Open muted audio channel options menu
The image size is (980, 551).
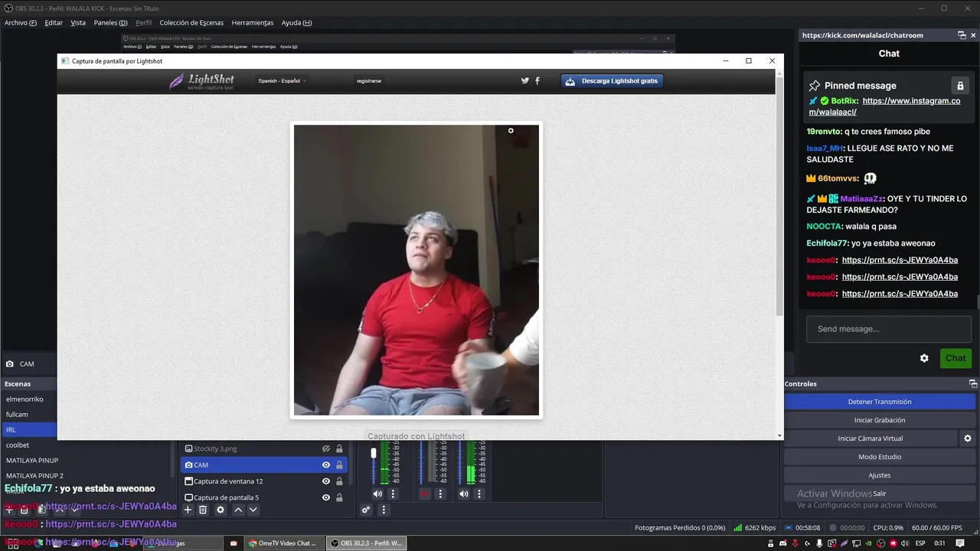point(440,494)
